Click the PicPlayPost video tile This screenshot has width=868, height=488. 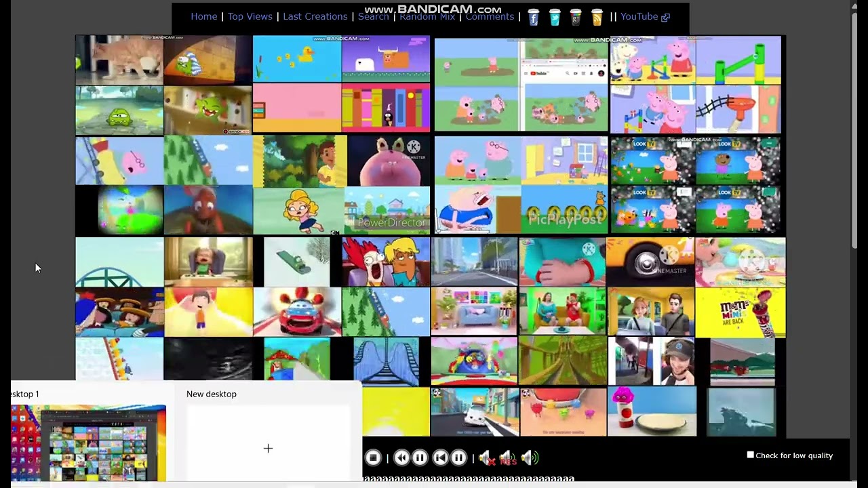tap(565, 210)
